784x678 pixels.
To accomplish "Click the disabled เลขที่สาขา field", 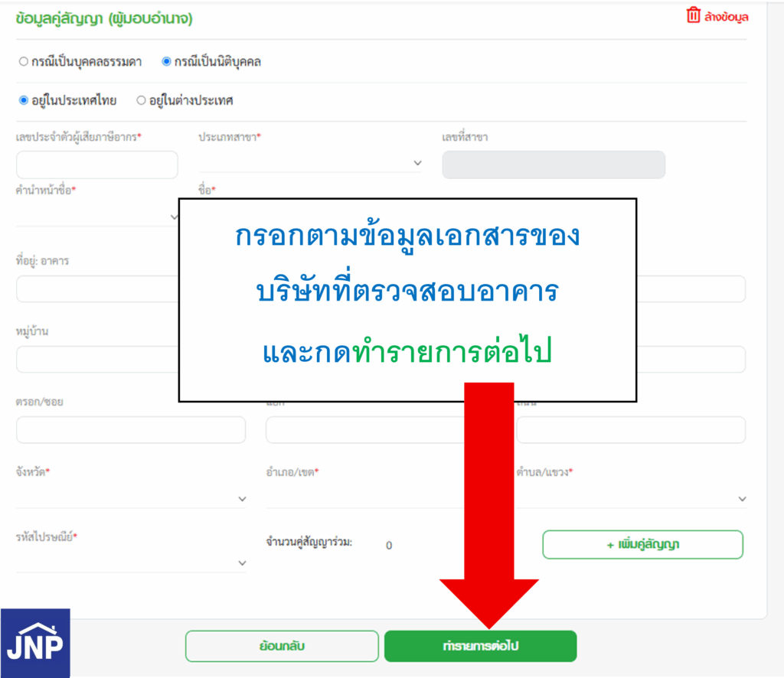I will coord(554,165).
